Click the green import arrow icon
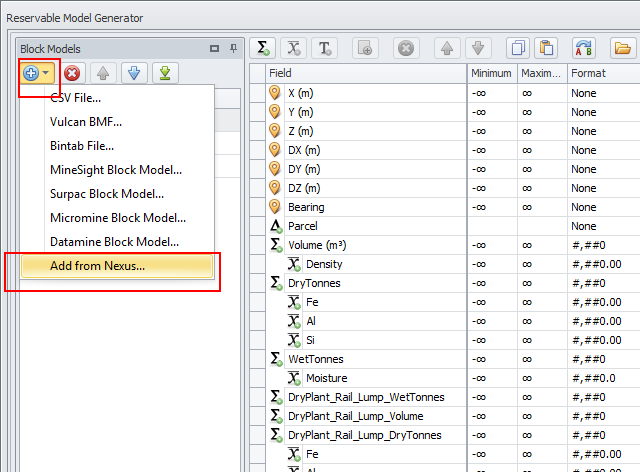 tap(166, 73)
